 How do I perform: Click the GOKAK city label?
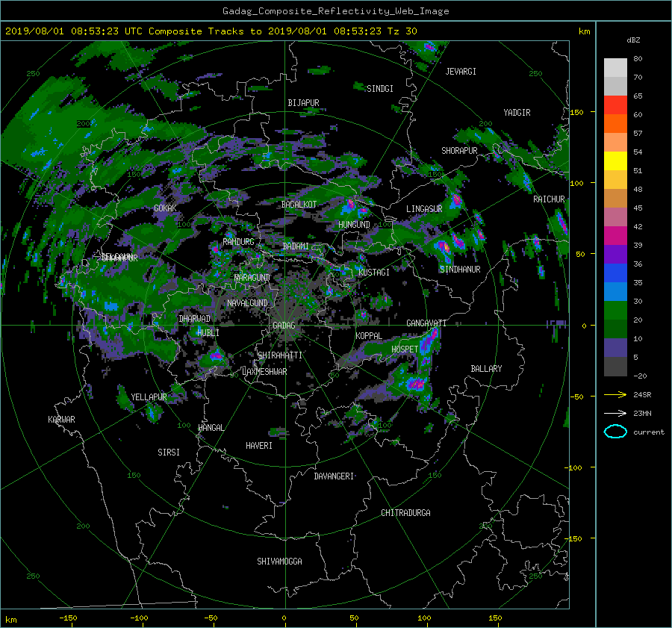click(166, 208)
